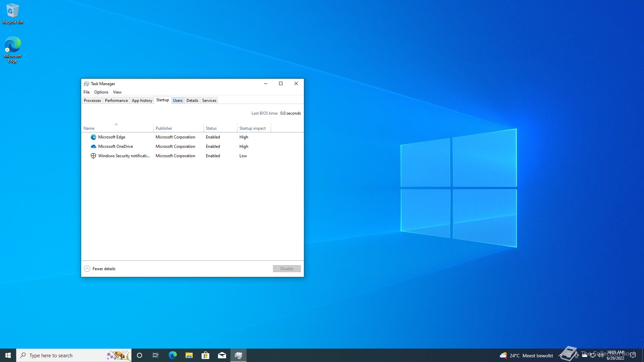
Task: Click High impact in OneDrive row
Action: [244, 146]
